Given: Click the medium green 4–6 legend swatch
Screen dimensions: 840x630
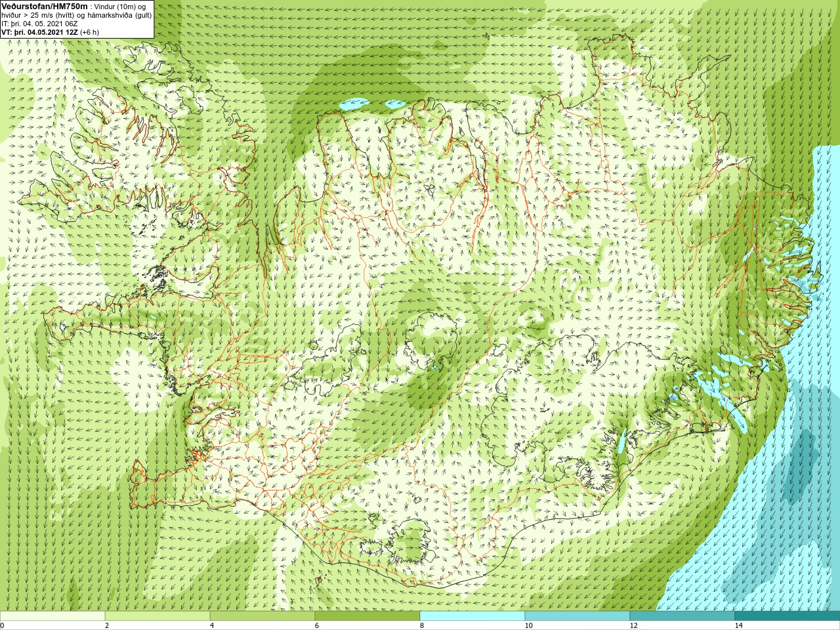Looking at the screenshot, I should click(x=262, y=616).
